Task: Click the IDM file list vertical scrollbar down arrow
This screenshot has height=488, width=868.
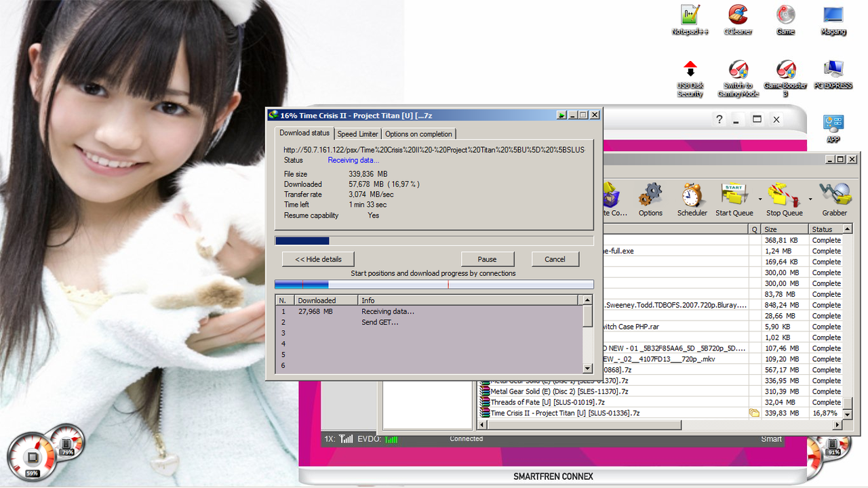Action: [x=848, y=414]
